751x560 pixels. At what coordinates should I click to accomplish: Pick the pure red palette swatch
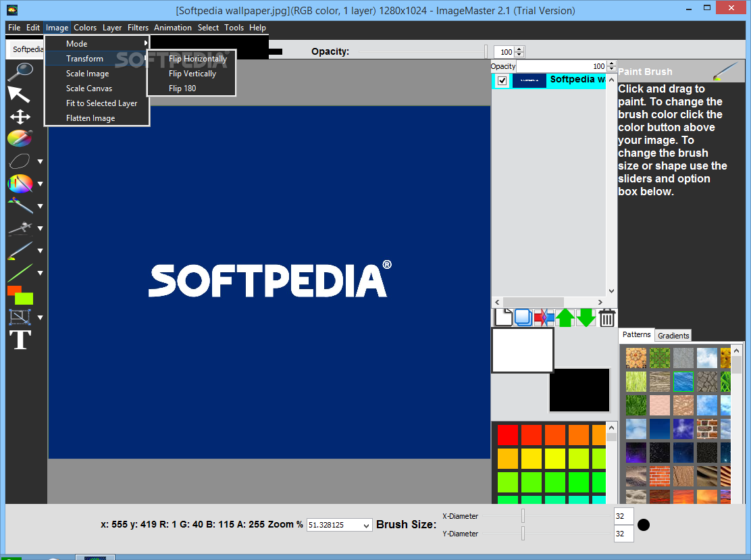tap(507, 435)
